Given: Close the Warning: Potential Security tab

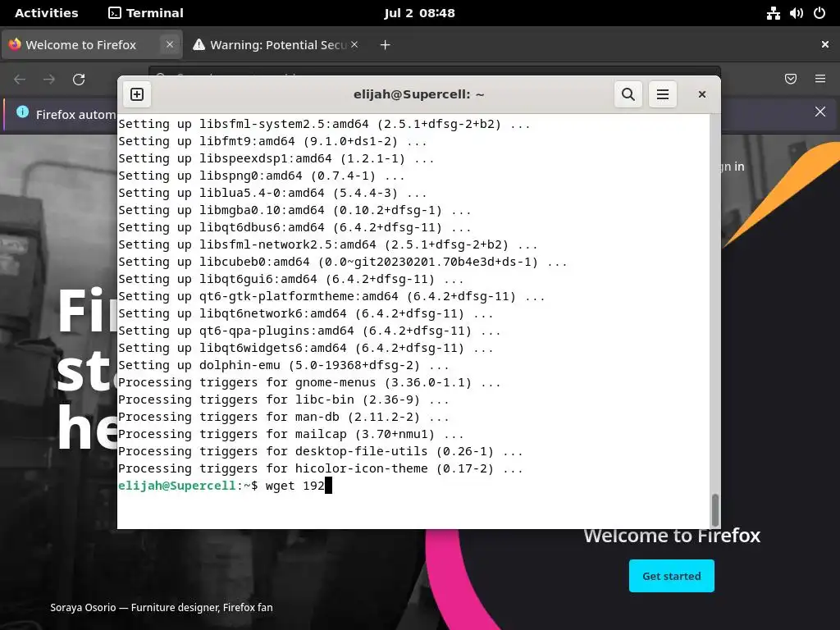Looking at the screenshot, I should pyautogui.click(x=354, y=44).
